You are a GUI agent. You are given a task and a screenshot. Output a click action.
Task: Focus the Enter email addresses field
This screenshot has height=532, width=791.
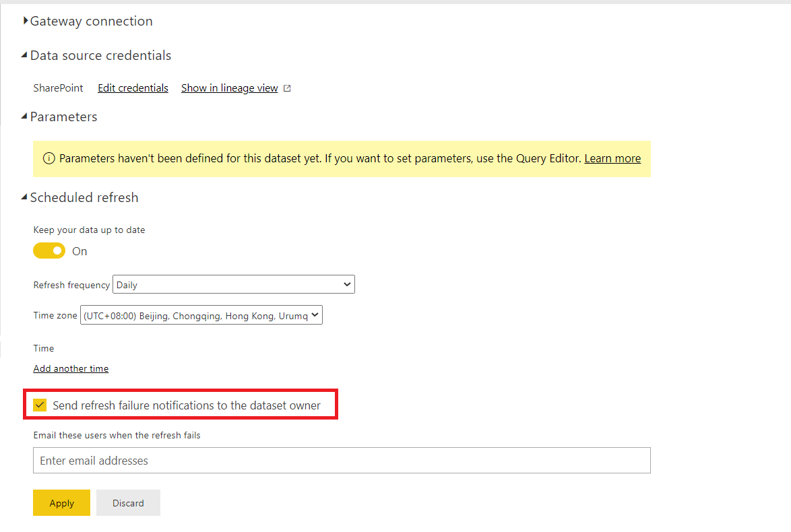(x=342, y=461)
